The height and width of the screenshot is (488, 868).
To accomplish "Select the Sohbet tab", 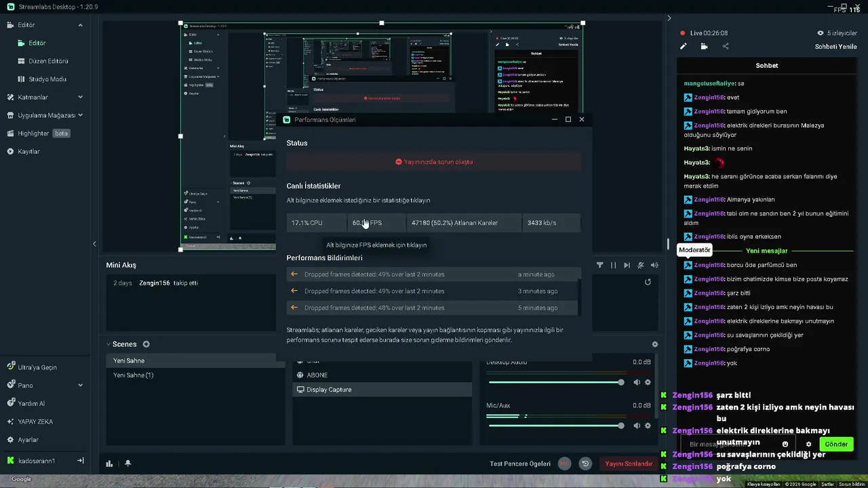I will tap(767, 66).
